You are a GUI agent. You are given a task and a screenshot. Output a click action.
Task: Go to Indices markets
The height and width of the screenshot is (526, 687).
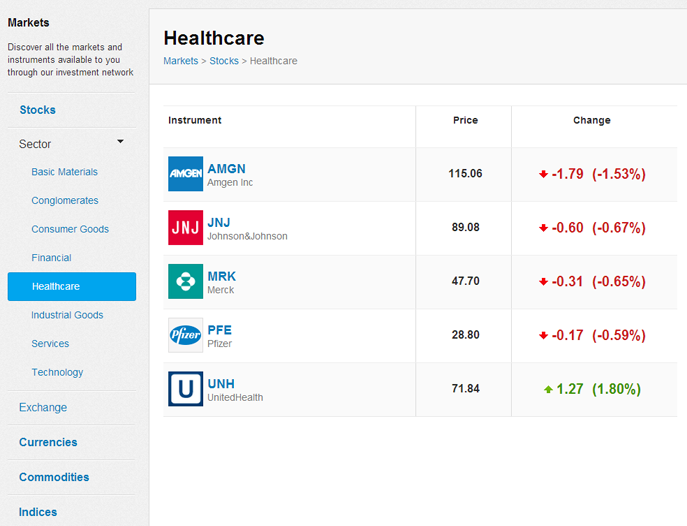tap(38, 512)
